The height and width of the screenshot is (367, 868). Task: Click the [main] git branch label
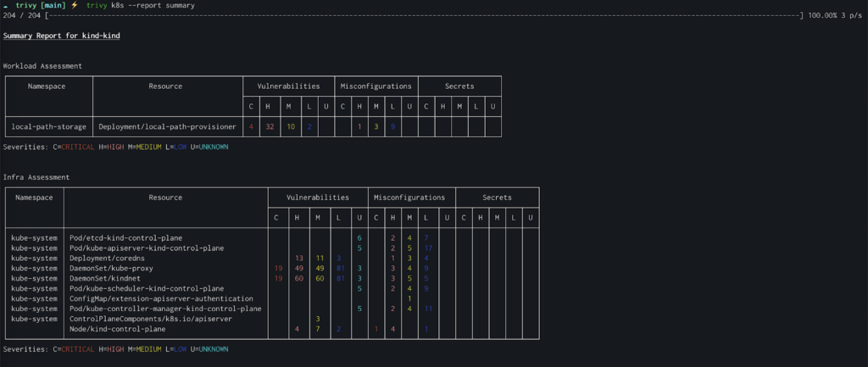[53, 5]
